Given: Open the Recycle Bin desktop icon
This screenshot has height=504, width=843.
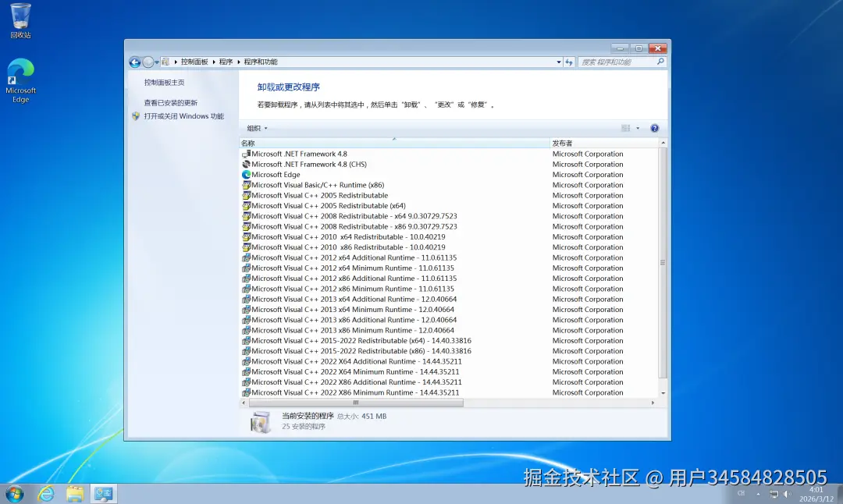Looking at the screenshot, I should coord(20,21).
